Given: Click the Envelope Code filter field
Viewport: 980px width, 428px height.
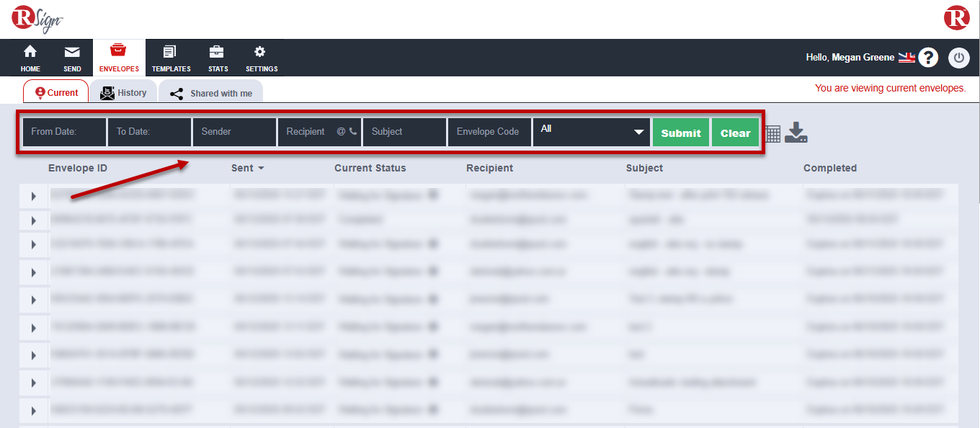Looking at the screenshot, I should [x=489, y=133].
